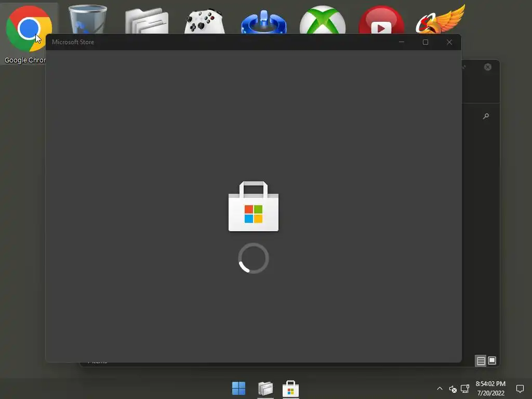Open the notification center icon
The height and width of the screenshot is (399, 532).
point(520,389)
